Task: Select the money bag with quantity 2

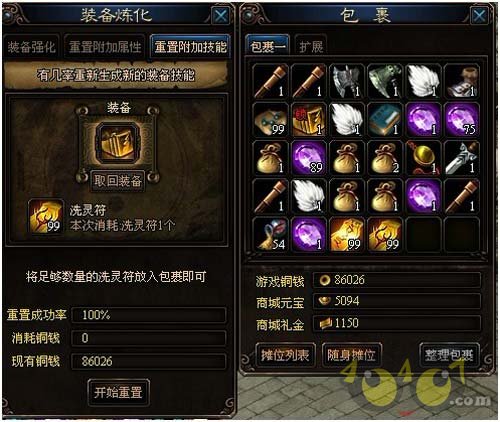Action: pos(385,158)
